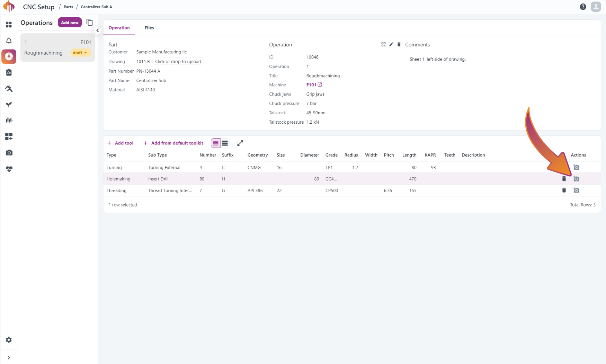This screenshot has height=364, width=606.
Task: Click the API 386 geometry cell
Action: [255, 190]
